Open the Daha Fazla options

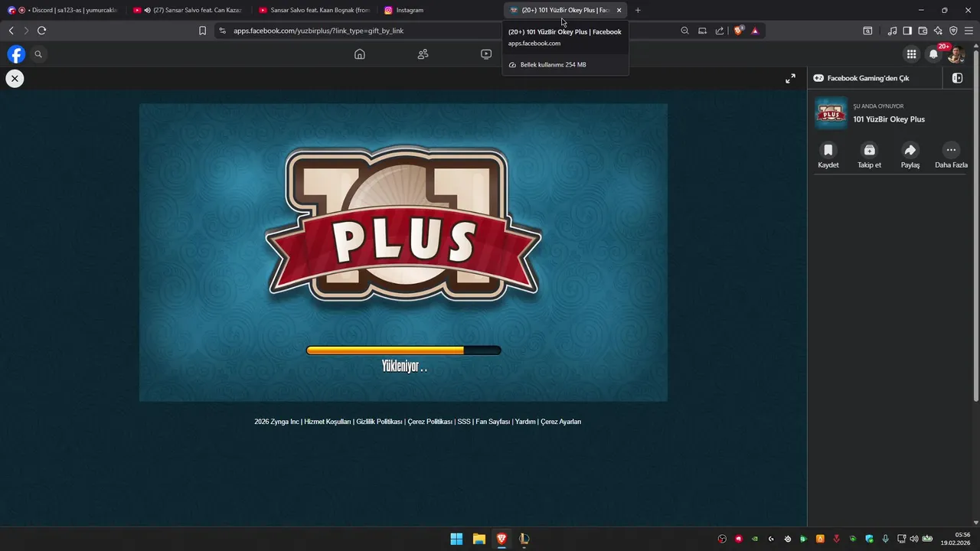tap(951, 155)
